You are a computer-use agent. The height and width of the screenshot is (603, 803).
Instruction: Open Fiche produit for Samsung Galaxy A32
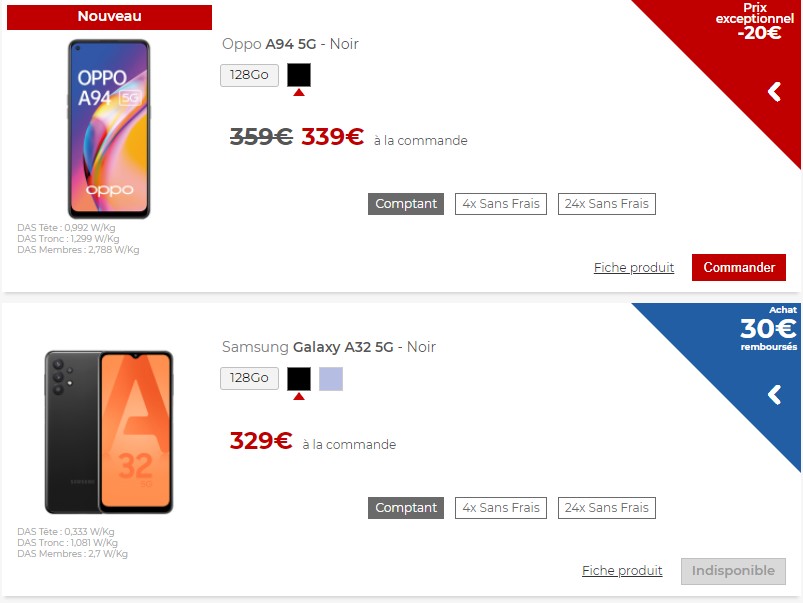click(x=622, y=571)
